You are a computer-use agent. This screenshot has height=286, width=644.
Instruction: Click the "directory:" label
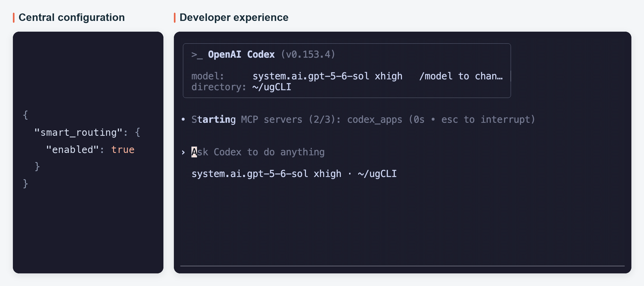(219, 87)
